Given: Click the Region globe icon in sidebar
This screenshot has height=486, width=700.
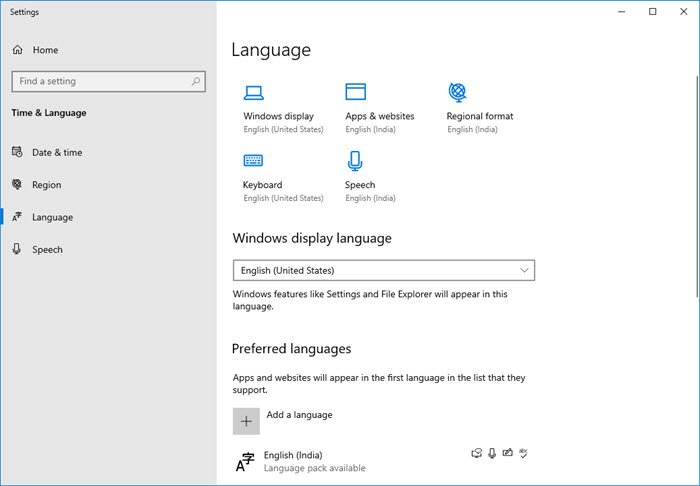Looking at the screenshot, I should click(17, 184).
